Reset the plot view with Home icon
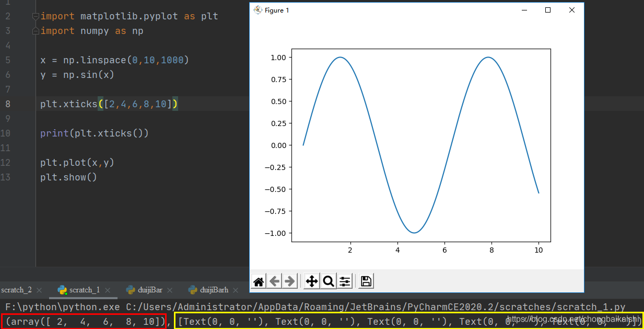 pos(258,281)
